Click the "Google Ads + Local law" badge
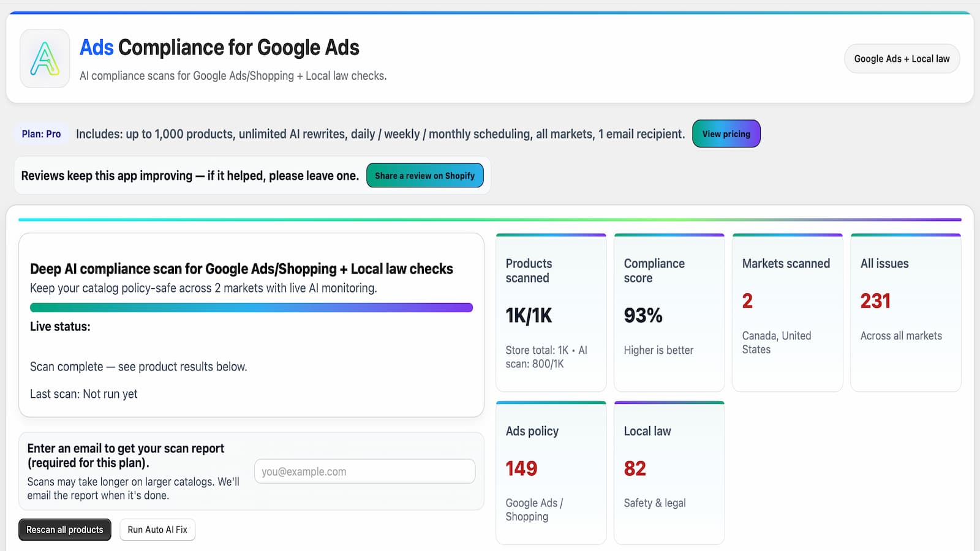Viewport: 980px width, 551px height. coord(902,59)
